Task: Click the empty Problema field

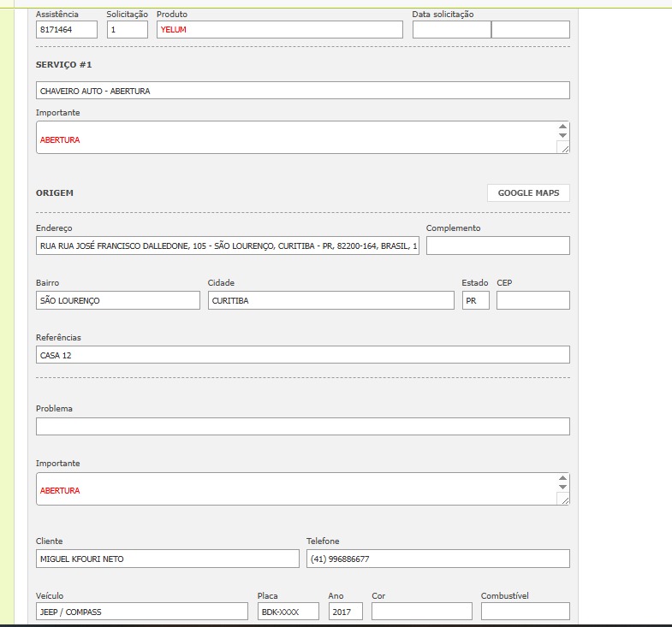Action: click(302, 427)
